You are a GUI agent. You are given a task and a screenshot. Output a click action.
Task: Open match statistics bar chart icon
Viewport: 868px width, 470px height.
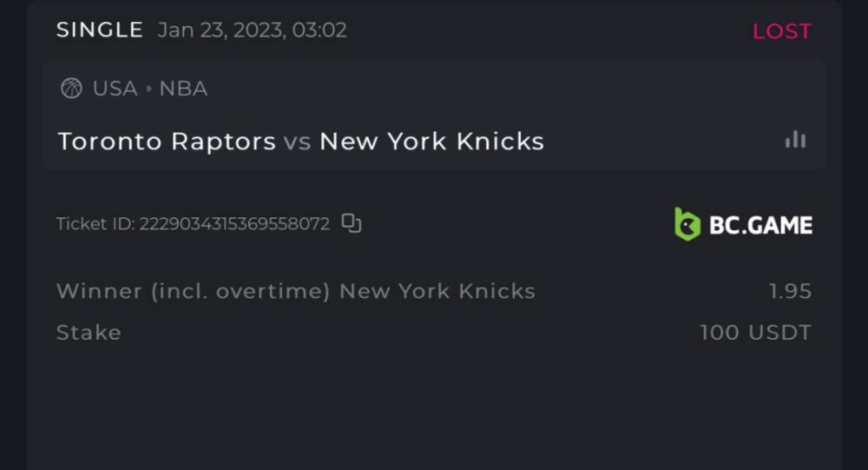tap(795, 140)
